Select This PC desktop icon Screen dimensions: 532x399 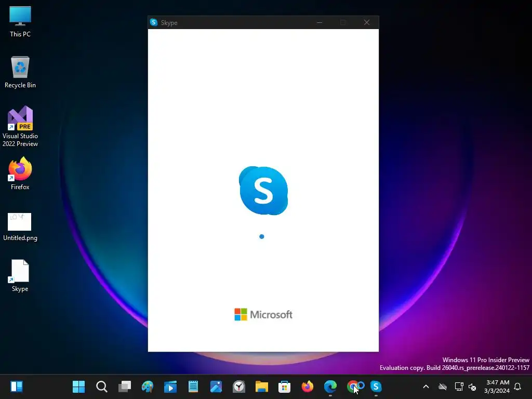[x=20, y=21]
